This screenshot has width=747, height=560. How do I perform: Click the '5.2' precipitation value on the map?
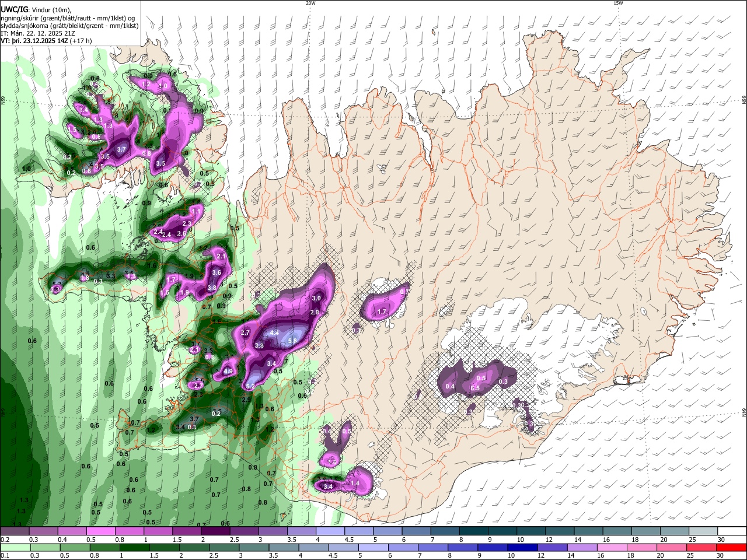(251, 386)
